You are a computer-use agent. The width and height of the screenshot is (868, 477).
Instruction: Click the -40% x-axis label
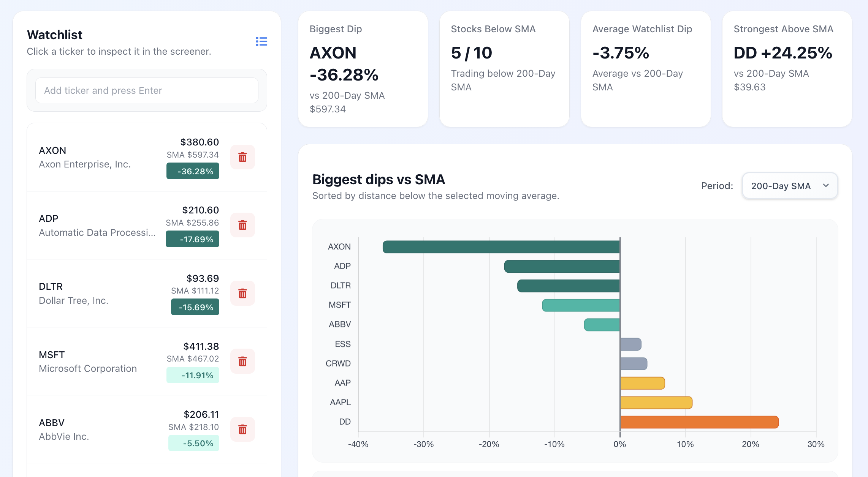[x=358, y=444]
